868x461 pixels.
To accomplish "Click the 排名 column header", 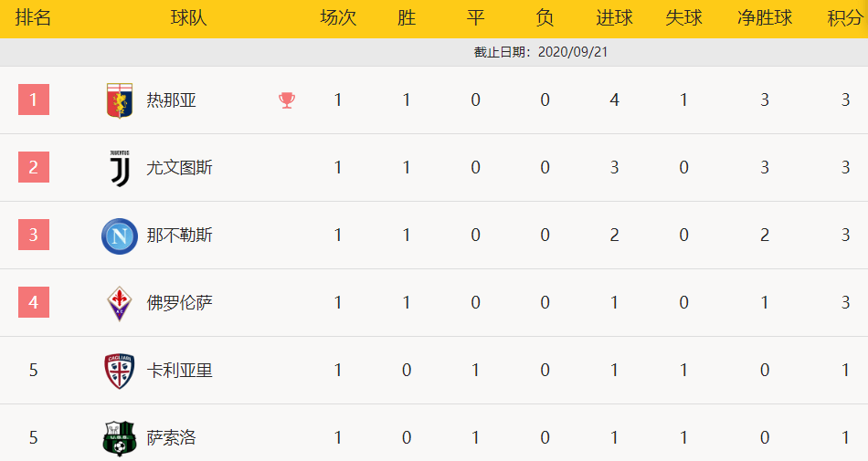I will (33, 17).
